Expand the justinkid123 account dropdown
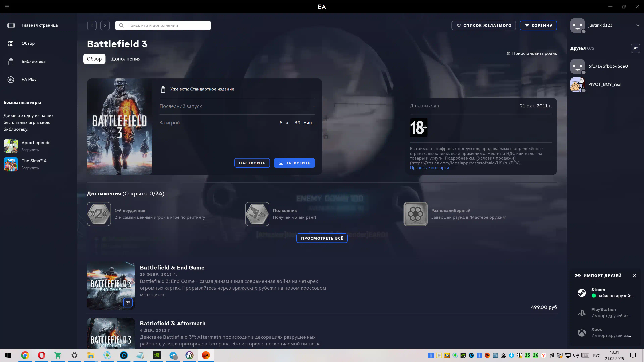Viewport: 644px width, 362px height. (638, 25)
